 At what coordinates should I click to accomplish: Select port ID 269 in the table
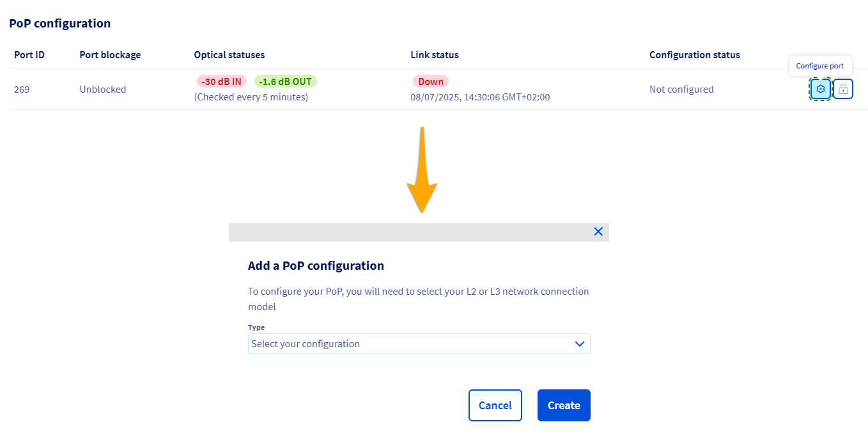(22, 90)
